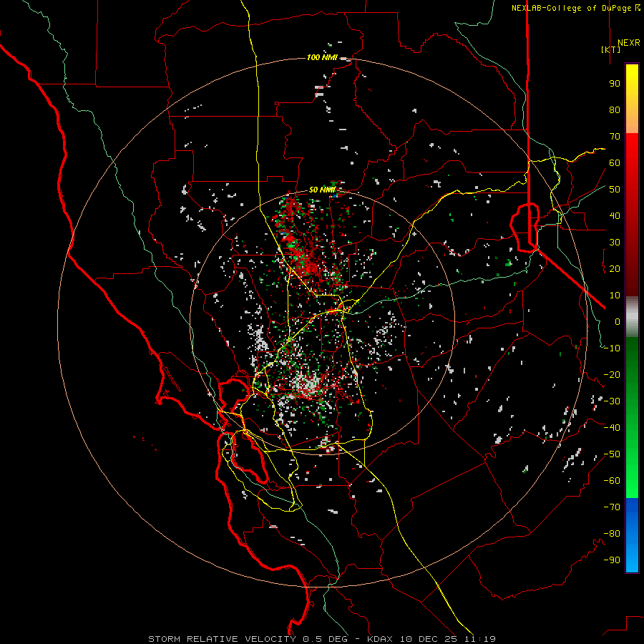Click the 100 NMI range ring label
The image size is (644, 644).
(322, 57)
